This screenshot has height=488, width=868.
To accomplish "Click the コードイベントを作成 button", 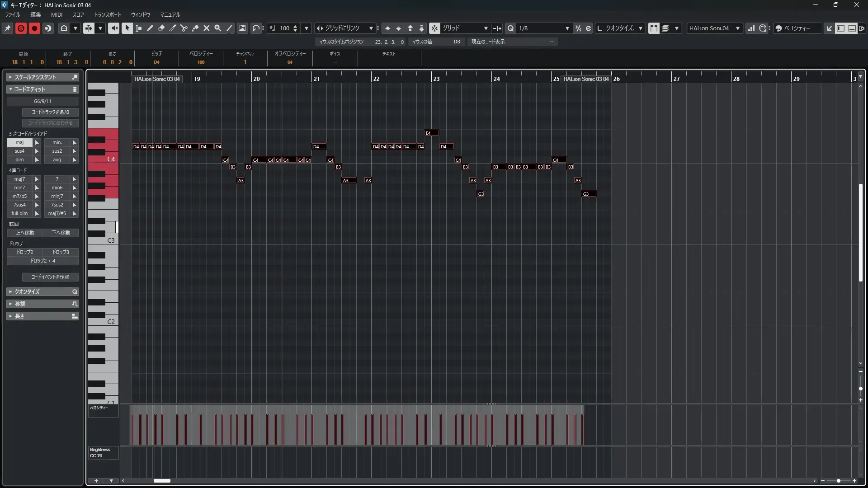I will [x=50, y=277].
